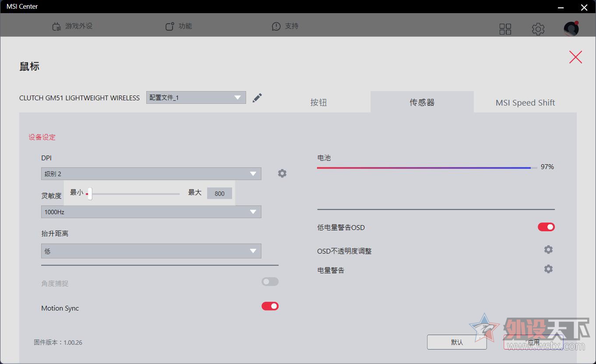596x364 pixels.
Task: Switch to the 按钮 tab
Action: [319, 102]
